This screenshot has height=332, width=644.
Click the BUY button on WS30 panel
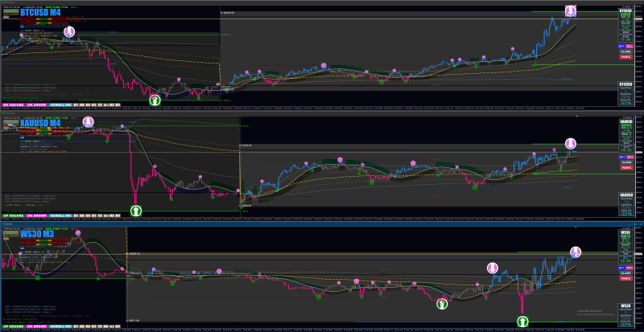(x=621, y=268)
